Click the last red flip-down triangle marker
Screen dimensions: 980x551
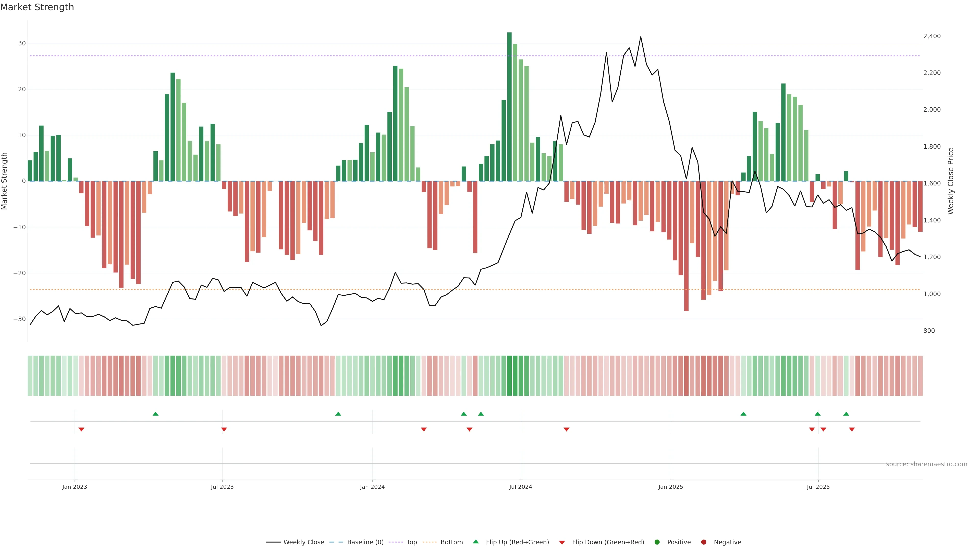(x=852, y=429)
